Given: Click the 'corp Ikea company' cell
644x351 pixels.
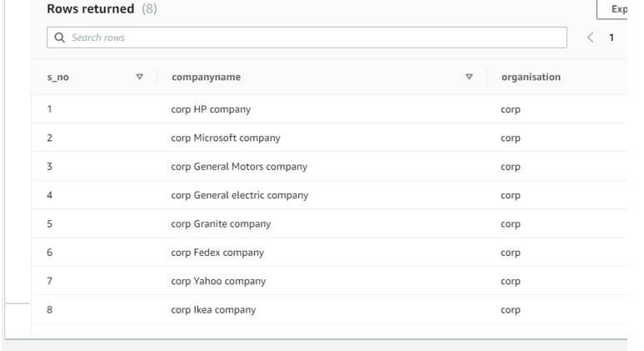Looking at the screenshot, I should pyautogui.click(x=213, y=310).
